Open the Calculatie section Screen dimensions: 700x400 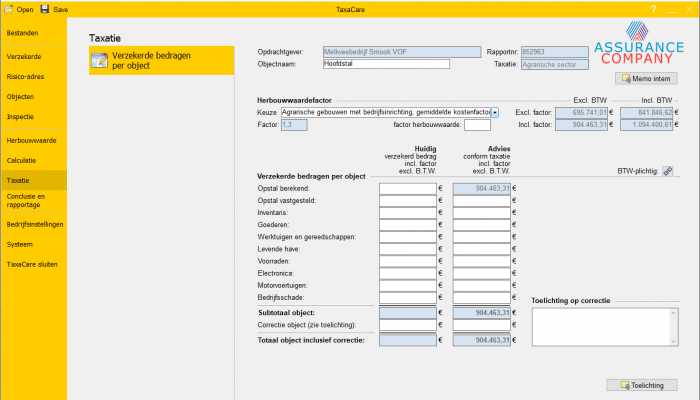pos(21,161)
